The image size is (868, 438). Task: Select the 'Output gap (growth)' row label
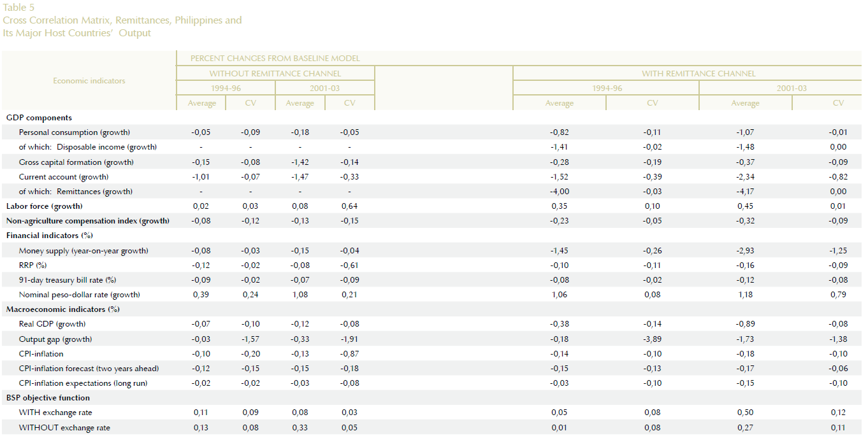(x=55, y=339)
